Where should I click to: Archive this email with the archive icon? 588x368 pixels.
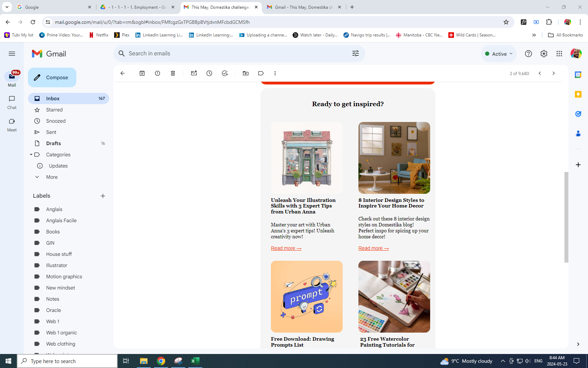[142, 73]
